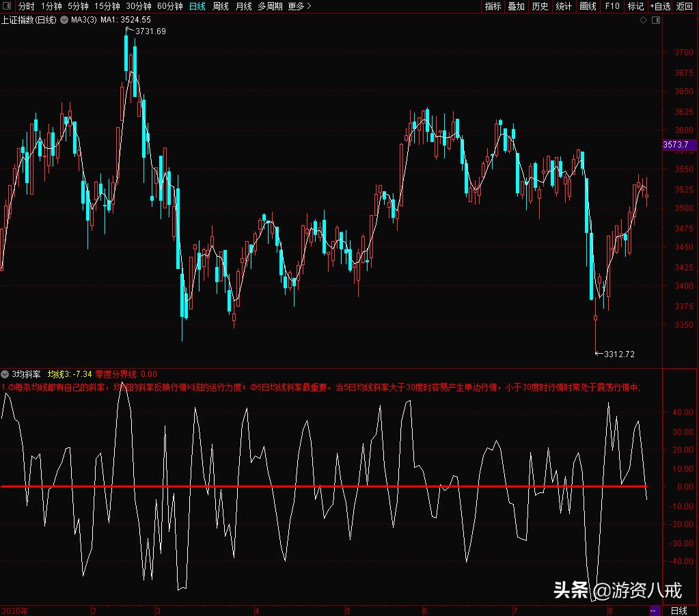The width and height of the screenshot is (699, 616).
Task: Click the MA1: 3524.55 value
Action: (x=126, y=20)
